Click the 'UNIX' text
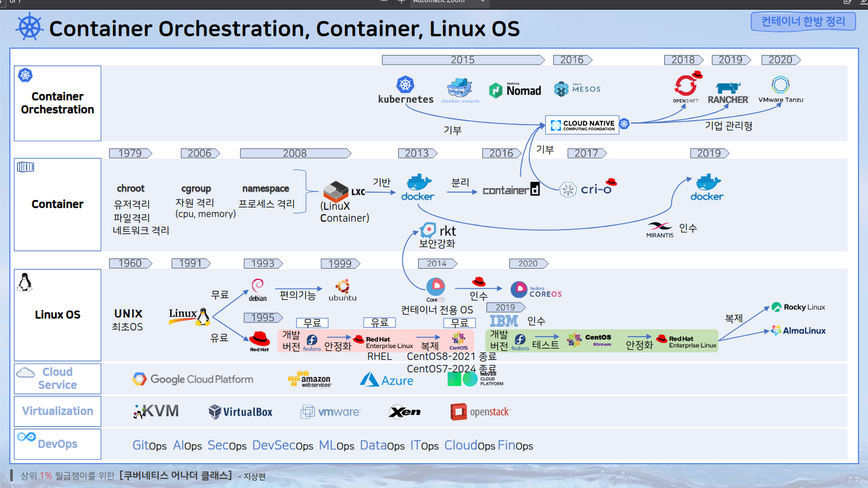868x488 pixels. [128, 313]
